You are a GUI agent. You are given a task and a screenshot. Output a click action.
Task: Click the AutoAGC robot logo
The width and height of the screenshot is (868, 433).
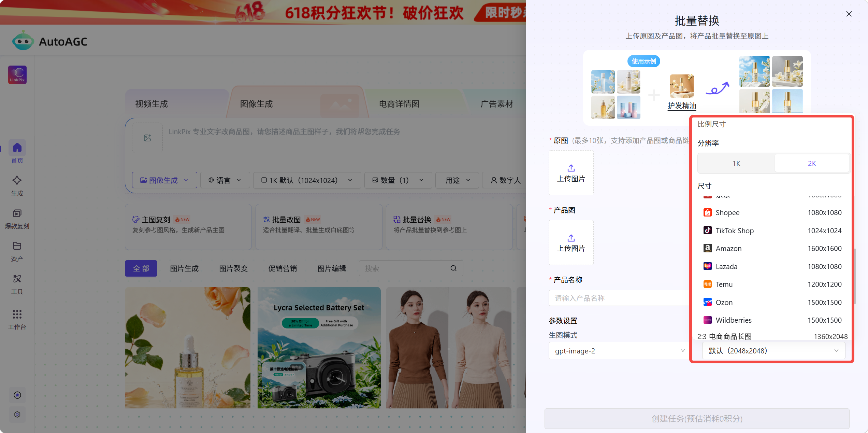click(23, 41)
